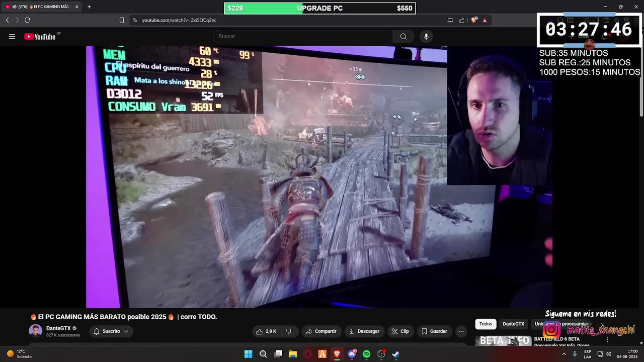644x362 pixels.
Task: Dislike the video with thumbs down
Action: [289, 331]
